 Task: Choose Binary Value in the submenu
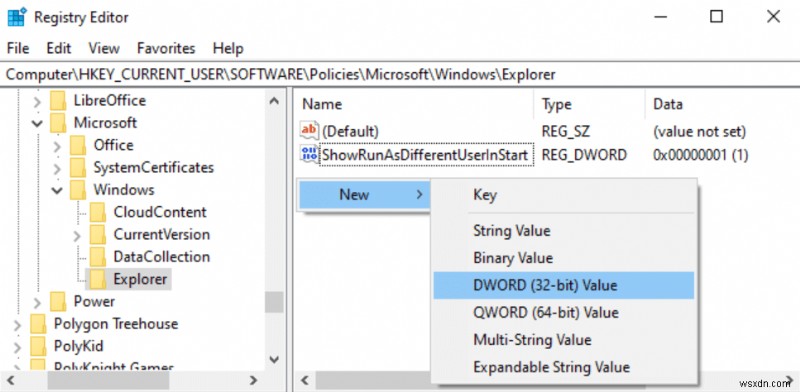(563, 258)
